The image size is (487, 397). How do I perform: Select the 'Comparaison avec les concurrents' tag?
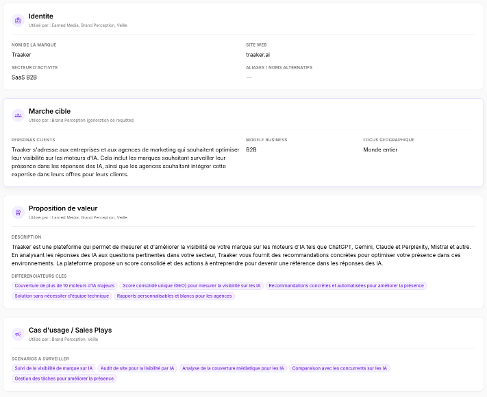click(339, 368)
